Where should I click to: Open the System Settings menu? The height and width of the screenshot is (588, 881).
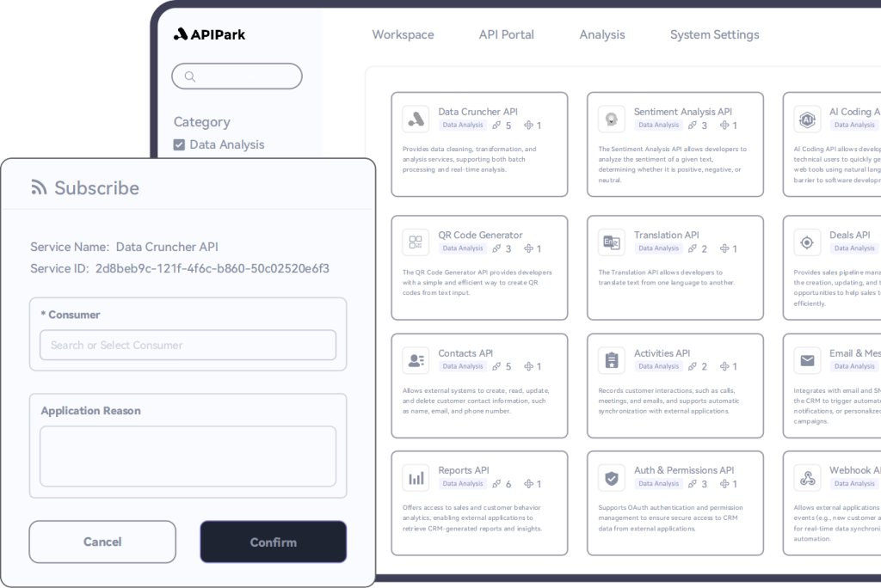click(714, 34)
